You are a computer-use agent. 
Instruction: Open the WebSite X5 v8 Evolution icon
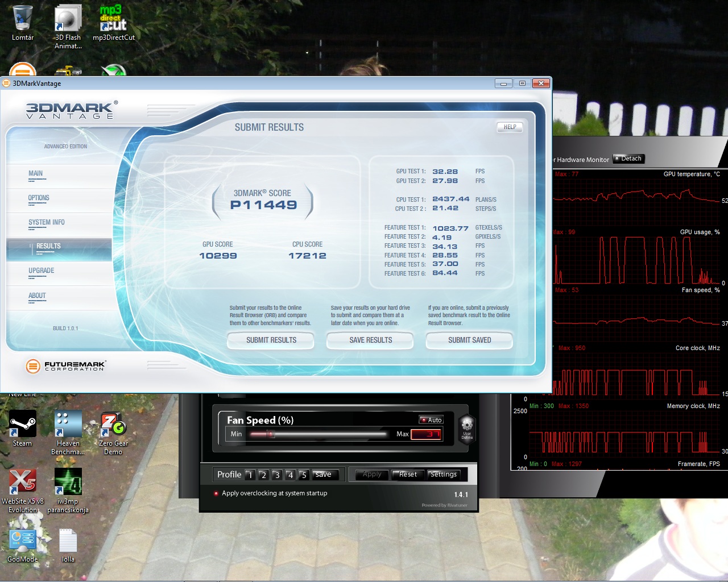pos(23,490)
